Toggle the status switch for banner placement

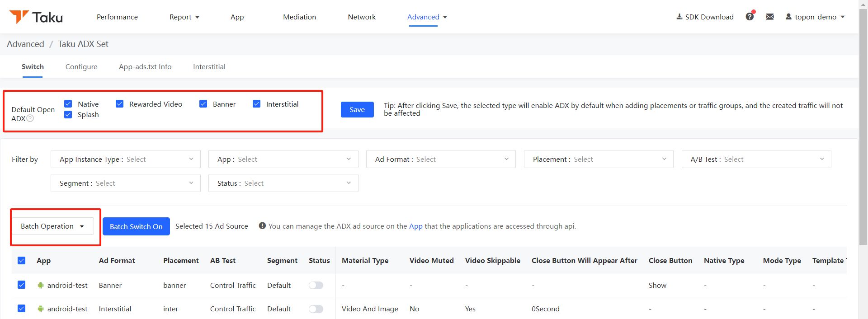click(316, 285)
